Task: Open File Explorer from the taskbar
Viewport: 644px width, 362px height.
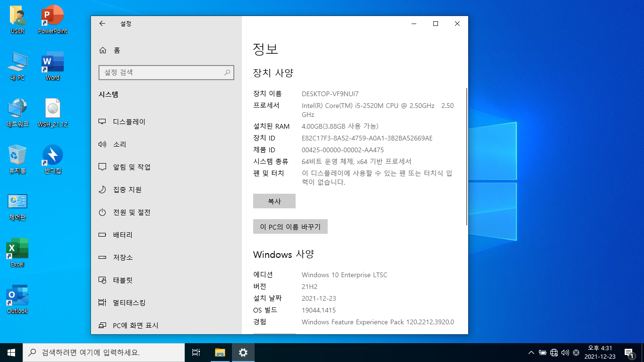Action: (x=220, y=353)
